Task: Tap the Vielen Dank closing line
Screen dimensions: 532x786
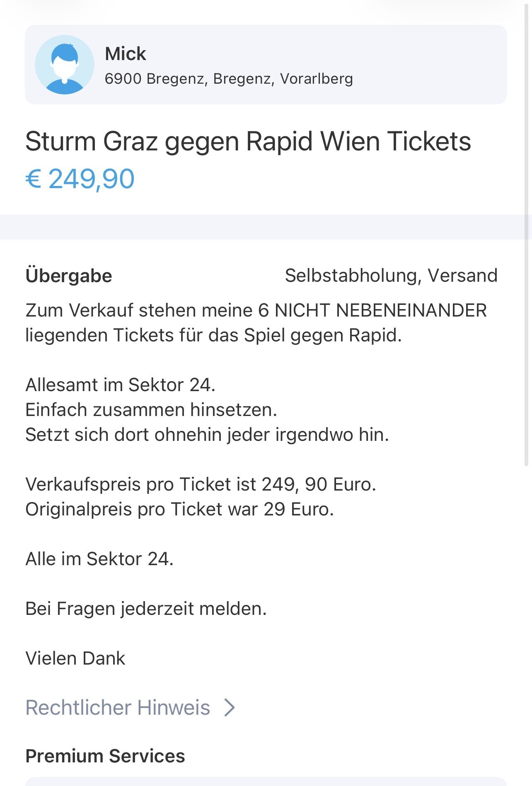Action: click(x=75, y=658)
